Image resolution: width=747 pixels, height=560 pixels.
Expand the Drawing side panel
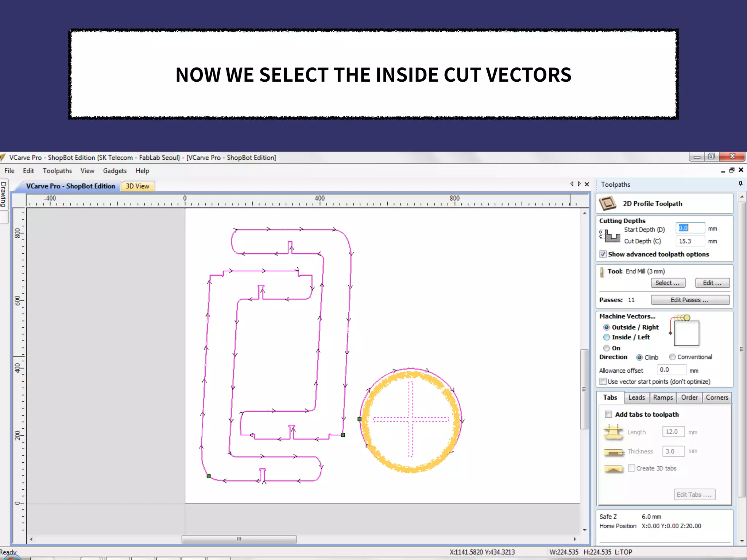tap(4, 195)
